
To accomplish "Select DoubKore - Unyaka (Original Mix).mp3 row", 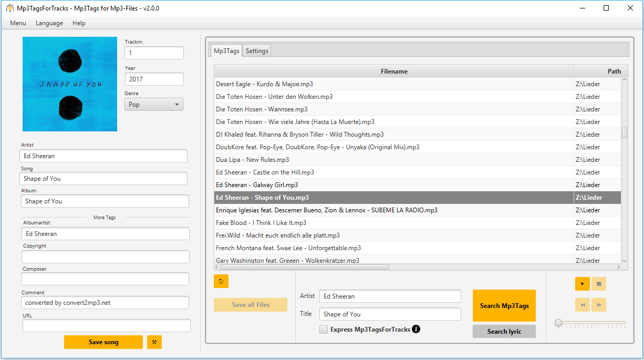I will click(418, 147).
